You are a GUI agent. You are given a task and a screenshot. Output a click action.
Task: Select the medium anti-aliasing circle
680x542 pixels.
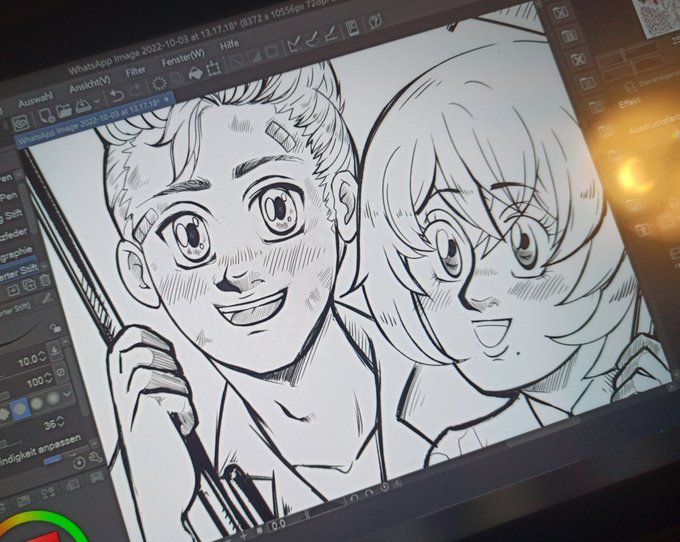(37, 403)
